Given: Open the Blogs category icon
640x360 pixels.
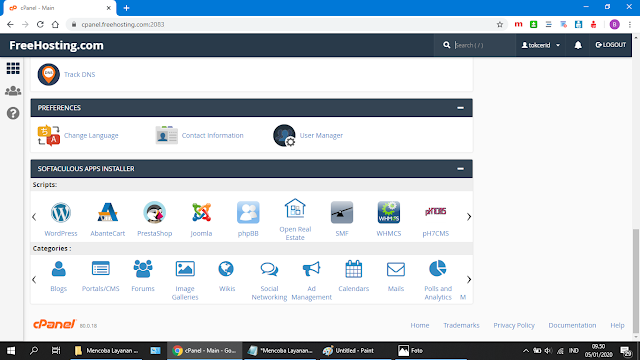Looking at the screenshot, I should pyautogui.click(x=58, y=269).
